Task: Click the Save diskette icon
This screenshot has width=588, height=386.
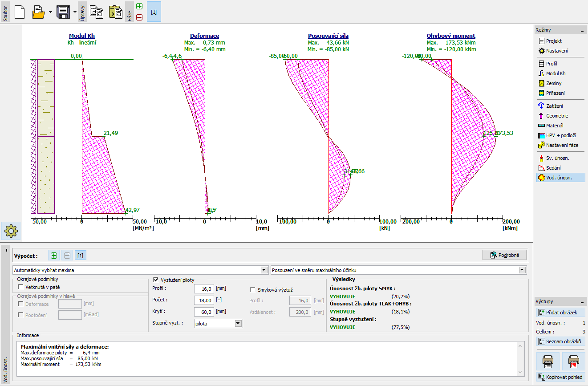Action: pos(64,12)
